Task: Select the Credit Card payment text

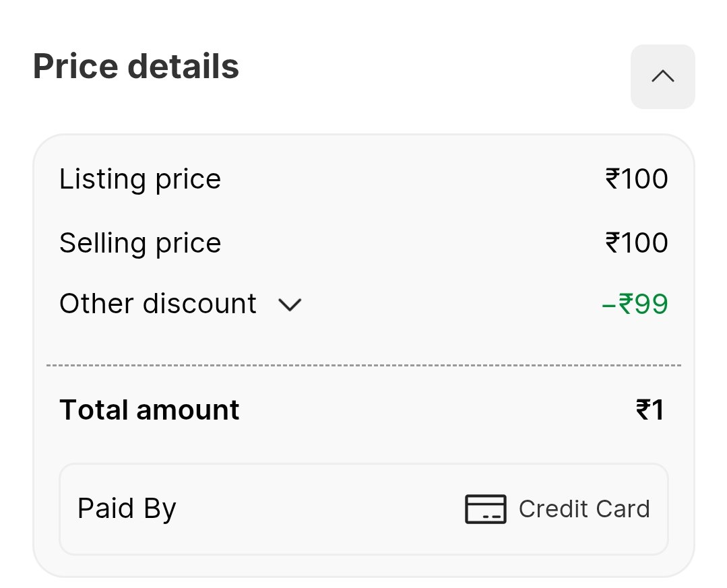Action: pos(584,509)
